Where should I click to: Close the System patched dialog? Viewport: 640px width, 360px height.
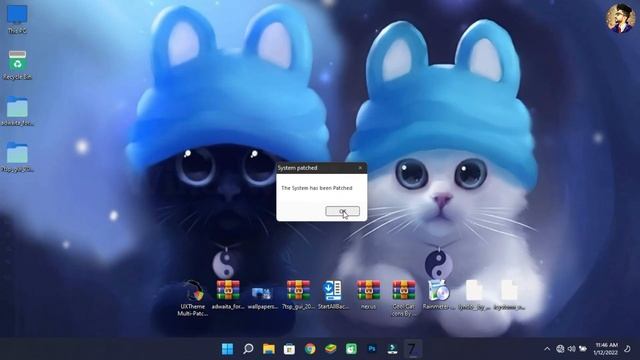pyautogui.click(x=360, y=168)
